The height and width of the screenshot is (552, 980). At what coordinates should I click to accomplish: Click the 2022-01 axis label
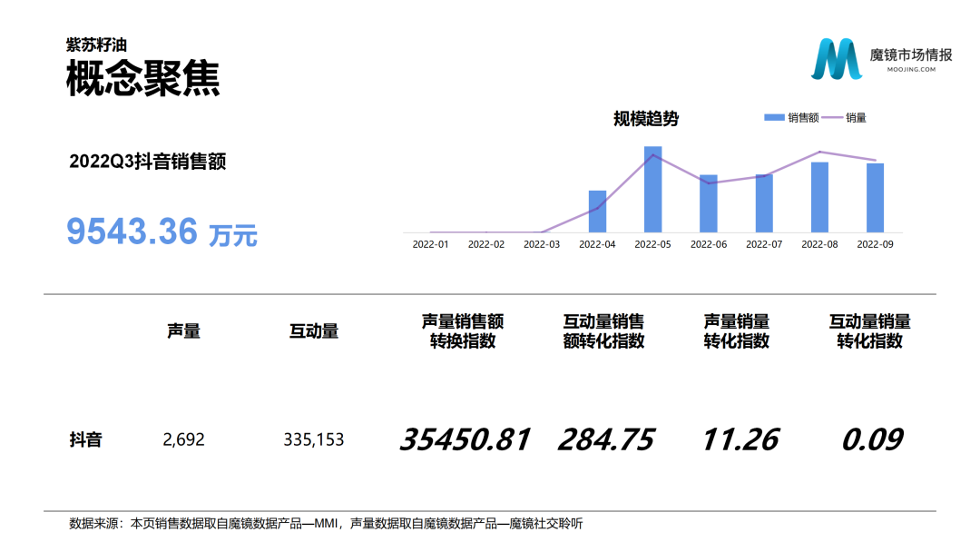coord(431,244)
